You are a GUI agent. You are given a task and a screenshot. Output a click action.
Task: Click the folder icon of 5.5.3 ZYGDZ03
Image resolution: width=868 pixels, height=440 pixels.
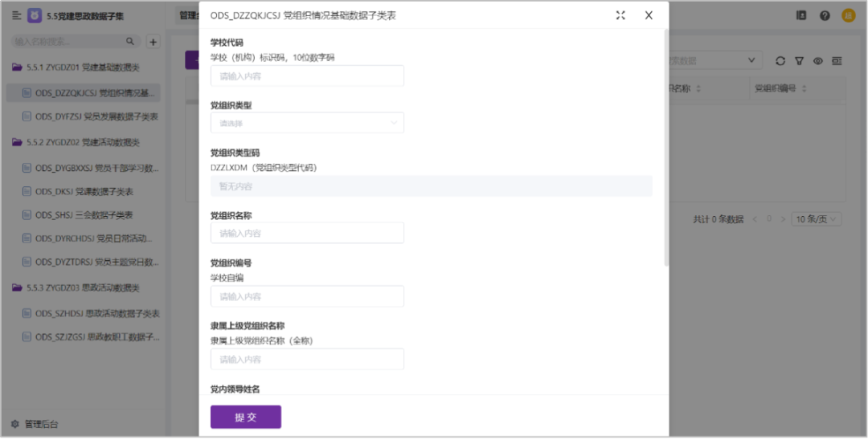[x=17, y=287]
